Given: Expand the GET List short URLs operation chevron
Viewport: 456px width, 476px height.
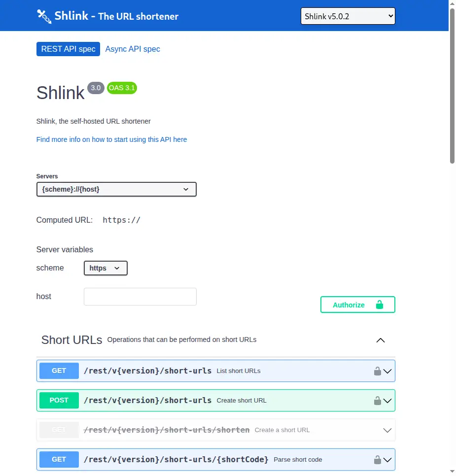Looking at the screenshot, I should coord(387,371).
